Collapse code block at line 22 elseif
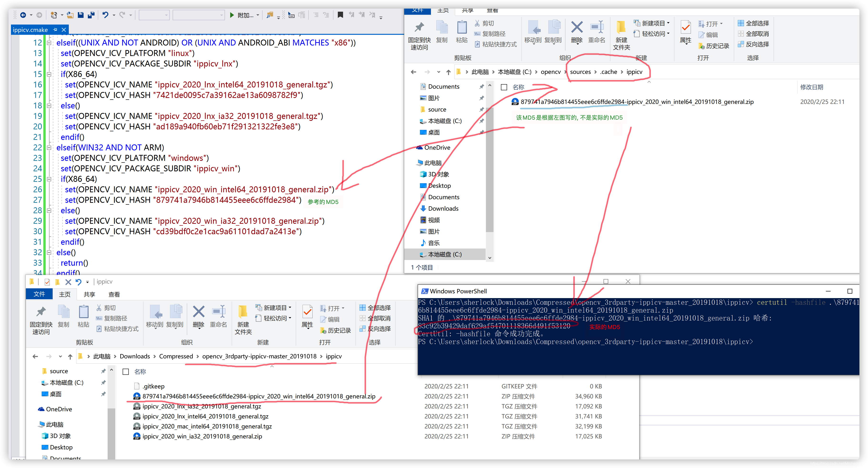 point(49,148)
